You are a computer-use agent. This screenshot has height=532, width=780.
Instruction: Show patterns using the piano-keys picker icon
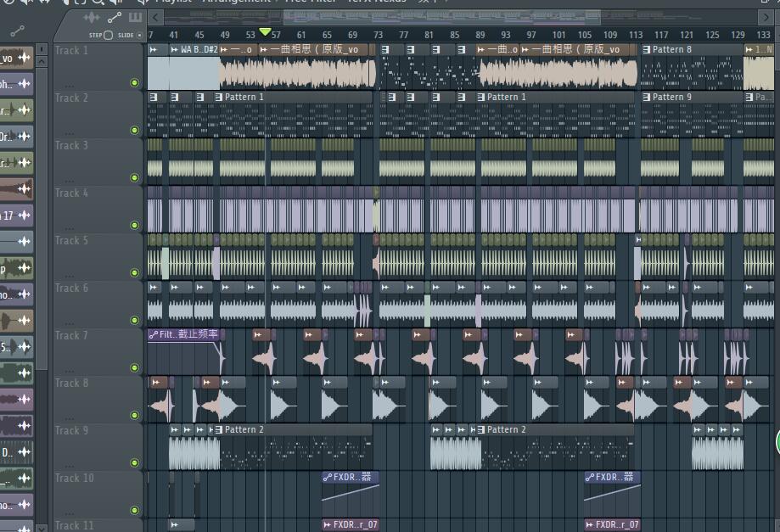[x=135, y=18]
